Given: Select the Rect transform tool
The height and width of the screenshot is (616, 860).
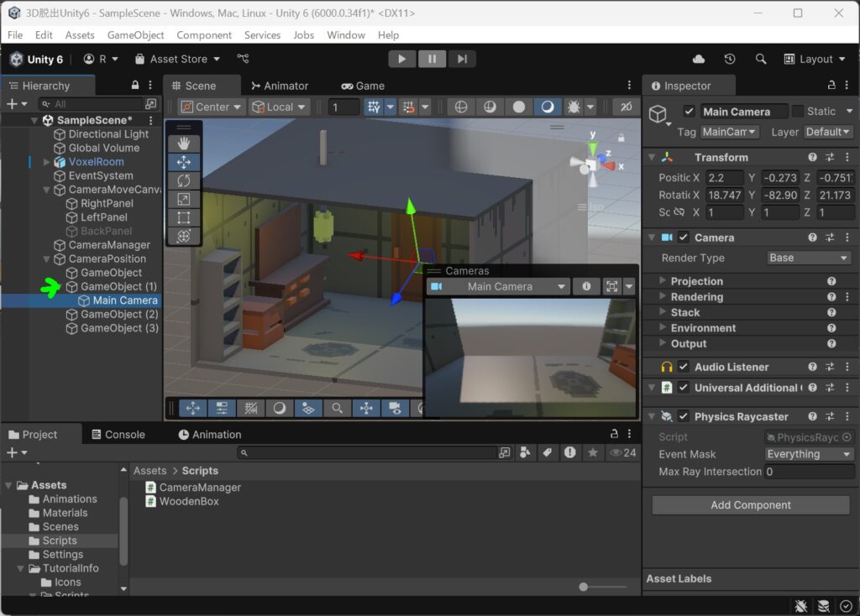Looking at the screenshot, I should click(x=184, y=218).
